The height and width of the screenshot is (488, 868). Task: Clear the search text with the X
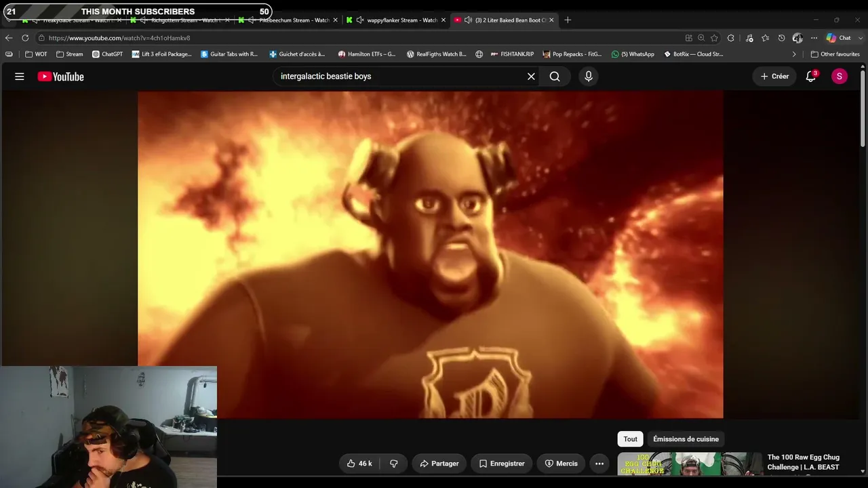click(x=531, y=77)
